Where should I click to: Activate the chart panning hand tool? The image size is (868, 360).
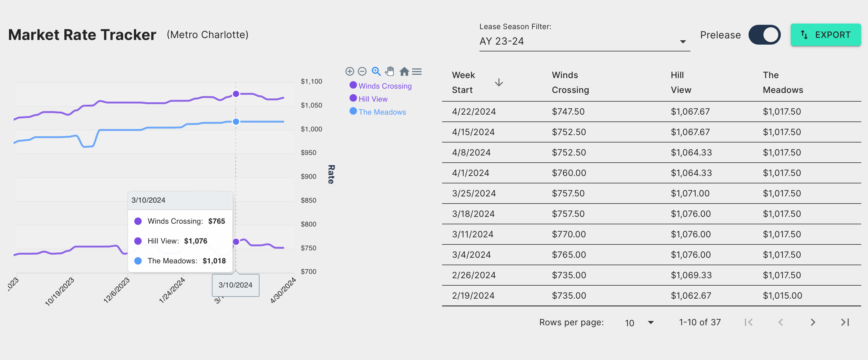(x=389, y=71)
